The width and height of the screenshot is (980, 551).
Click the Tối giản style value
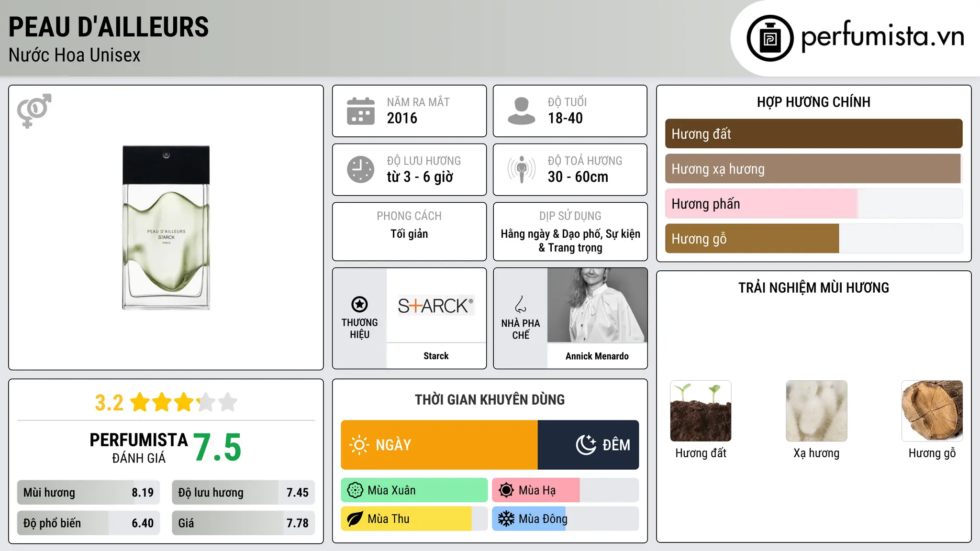409,234
